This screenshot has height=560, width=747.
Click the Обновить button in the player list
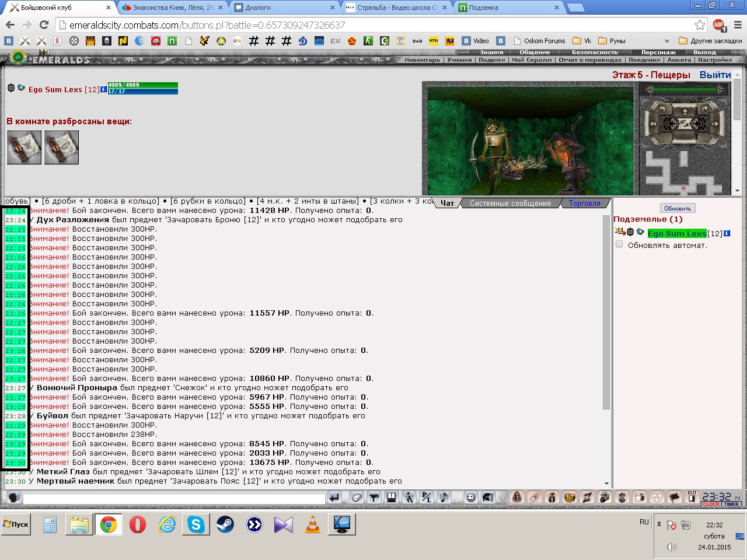(678, 208)
